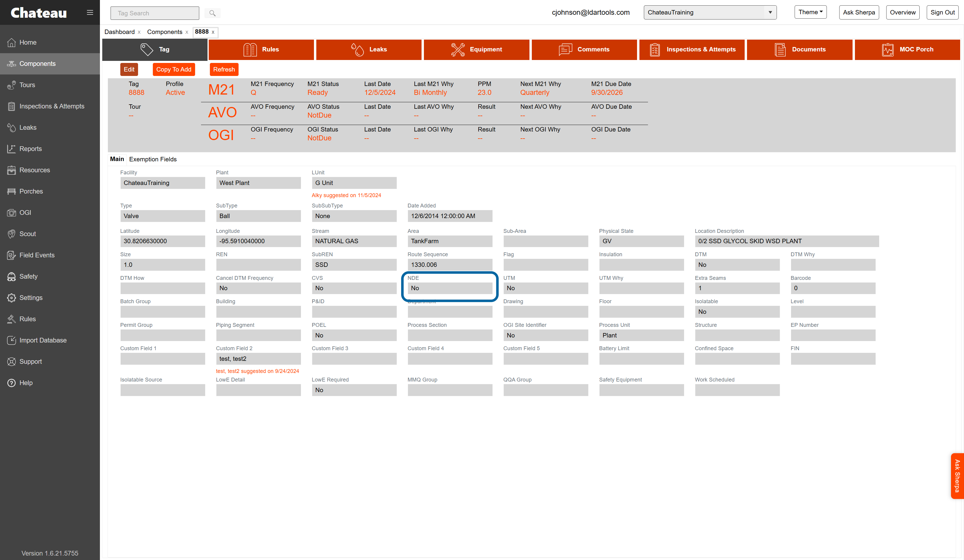Click Copy To Add button
The height and width of the screenshot is (560, 964).
click(x=174, y=69)
